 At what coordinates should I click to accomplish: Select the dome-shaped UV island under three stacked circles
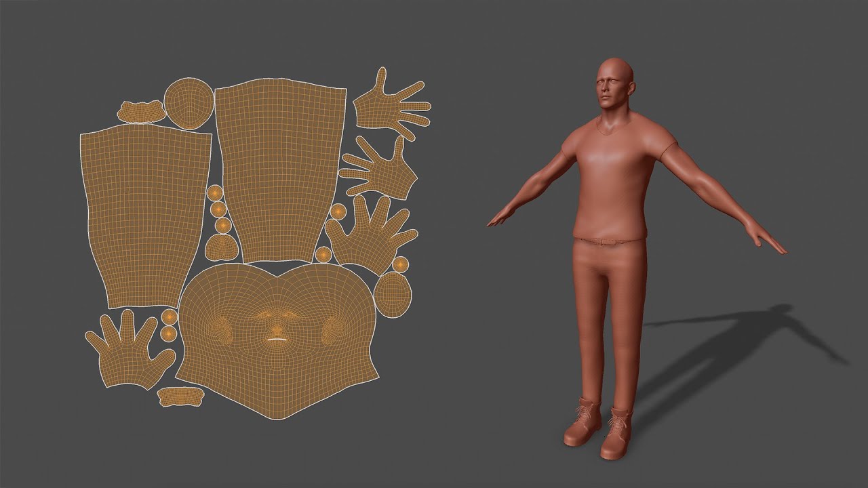(x=220, y=247)
